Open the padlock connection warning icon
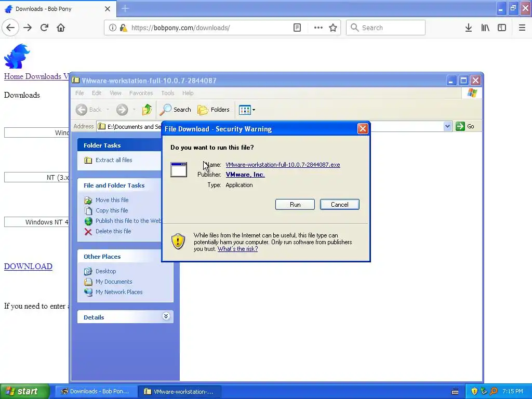 [x=123, y=28]
